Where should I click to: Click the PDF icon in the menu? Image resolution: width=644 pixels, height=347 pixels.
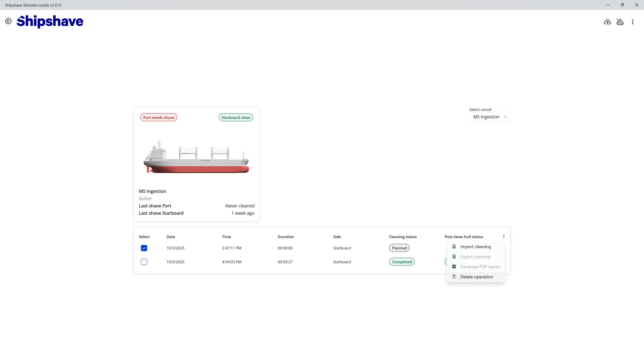[454, 267]
